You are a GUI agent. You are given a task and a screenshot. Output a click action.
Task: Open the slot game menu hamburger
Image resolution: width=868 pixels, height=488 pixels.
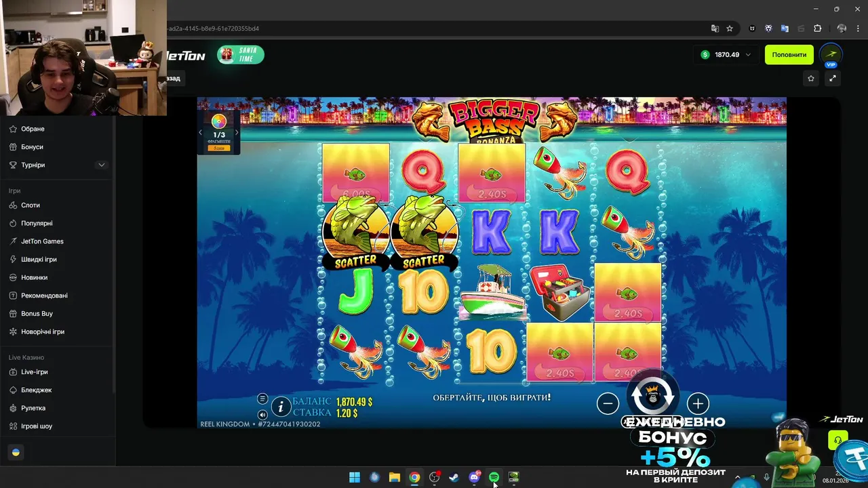[x=262, y=399]
